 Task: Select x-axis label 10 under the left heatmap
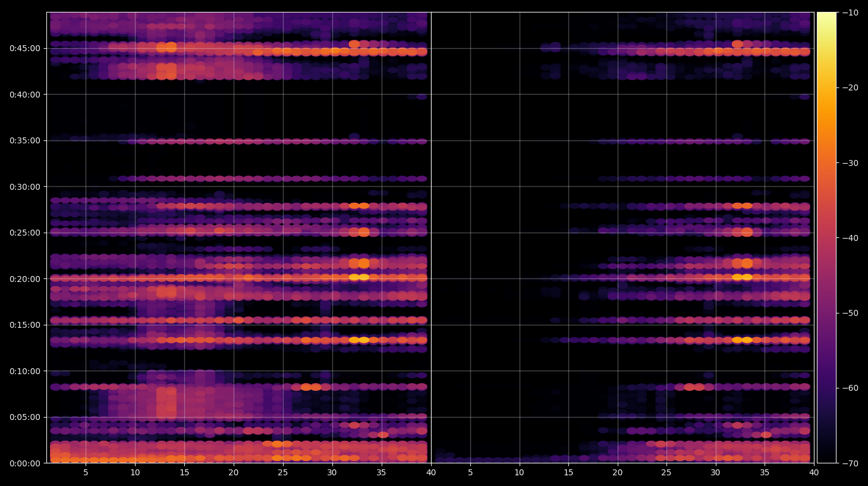[135, 473]
